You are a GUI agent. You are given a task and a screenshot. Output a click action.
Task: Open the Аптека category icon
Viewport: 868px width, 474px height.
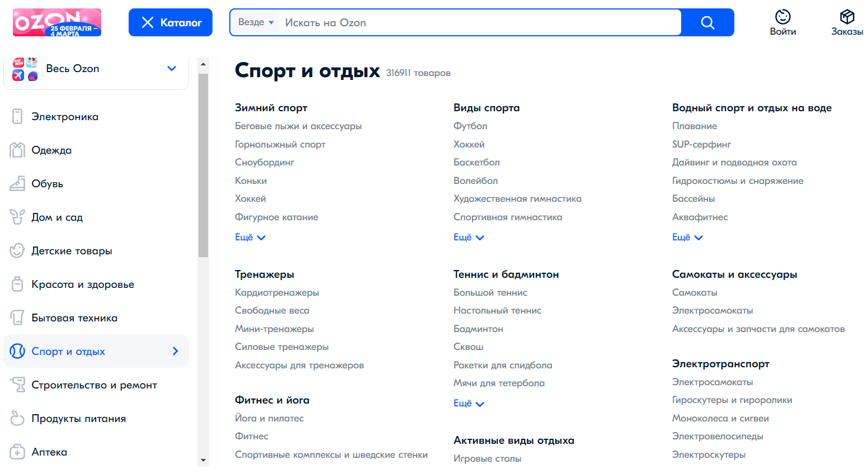[17, 452]
